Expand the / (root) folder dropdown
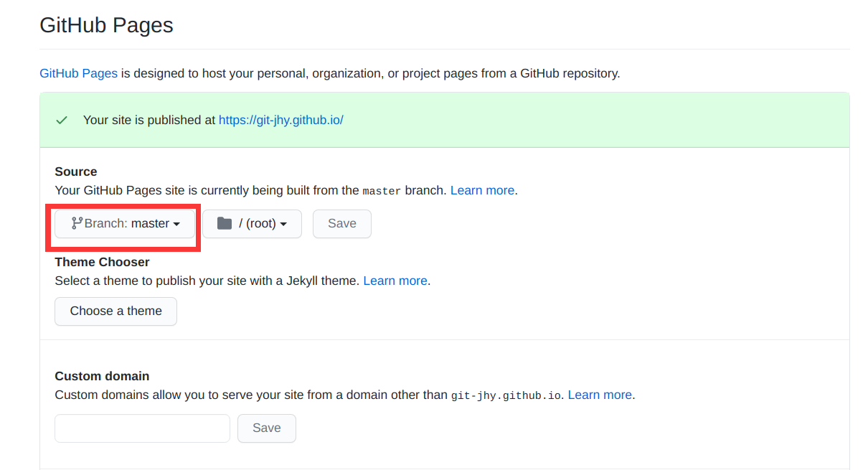 tap(252, 224)
